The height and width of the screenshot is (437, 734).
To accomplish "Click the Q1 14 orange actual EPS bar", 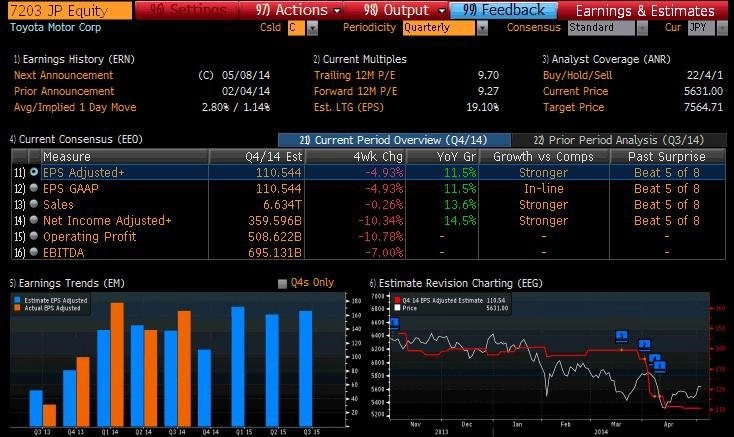I will click(117, 364).
